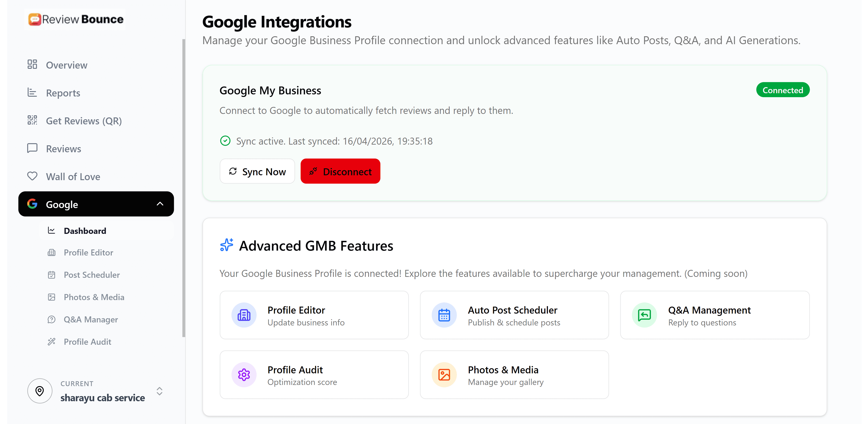Collapse the Google menu chevron

160,204
